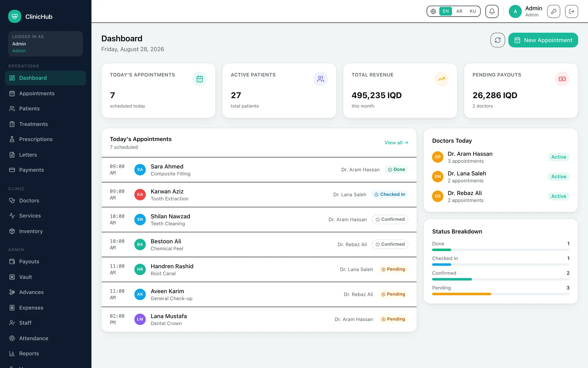Screen dimensions: 588x368
Task: Open Advances in the sidebar
Action: coord(45,292)
